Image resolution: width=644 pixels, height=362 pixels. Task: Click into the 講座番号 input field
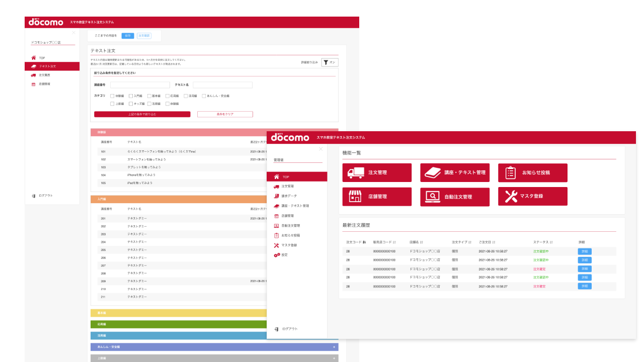(x=140, y=85)
